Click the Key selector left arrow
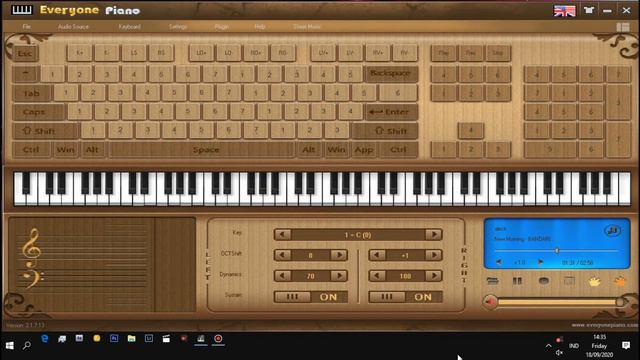This screenshot has width=640, height=360. tap(282, 235)
